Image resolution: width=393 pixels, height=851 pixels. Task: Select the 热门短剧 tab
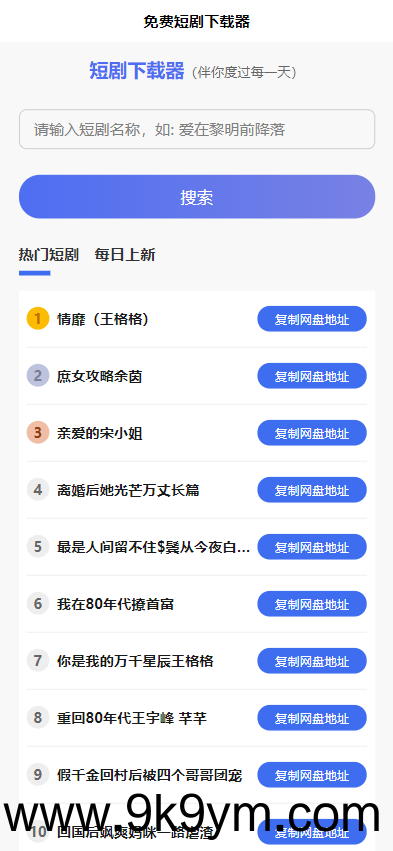[49, 255]
